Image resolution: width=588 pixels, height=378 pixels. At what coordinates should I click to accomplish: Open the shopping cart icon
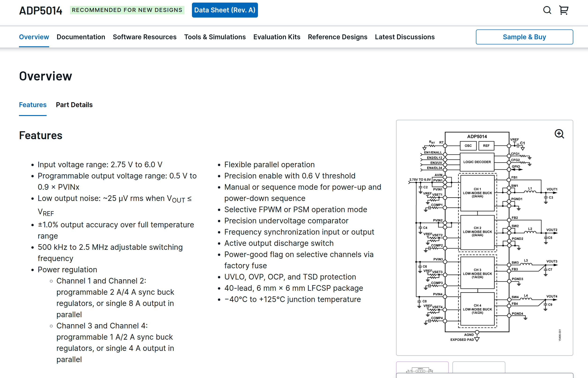(x=564, y=10)
